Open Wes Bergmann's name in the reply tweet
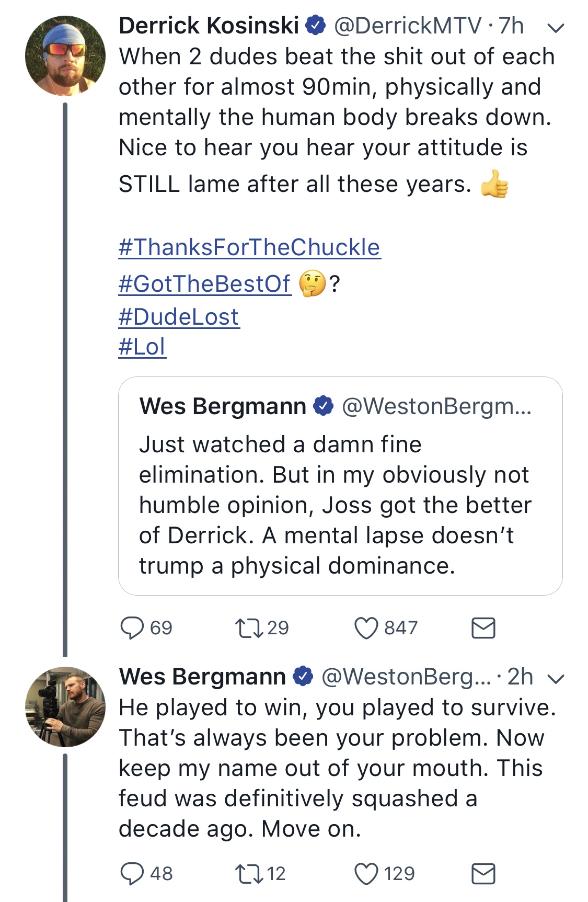Image resolution: width=588 pixels, height=902 pixels. coord(202,677)
